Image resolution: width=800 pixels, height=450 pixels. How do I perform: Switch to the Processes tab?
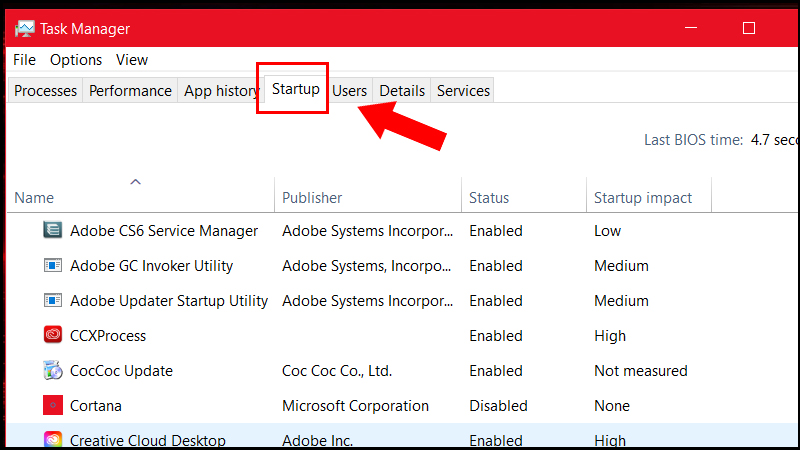45,90
